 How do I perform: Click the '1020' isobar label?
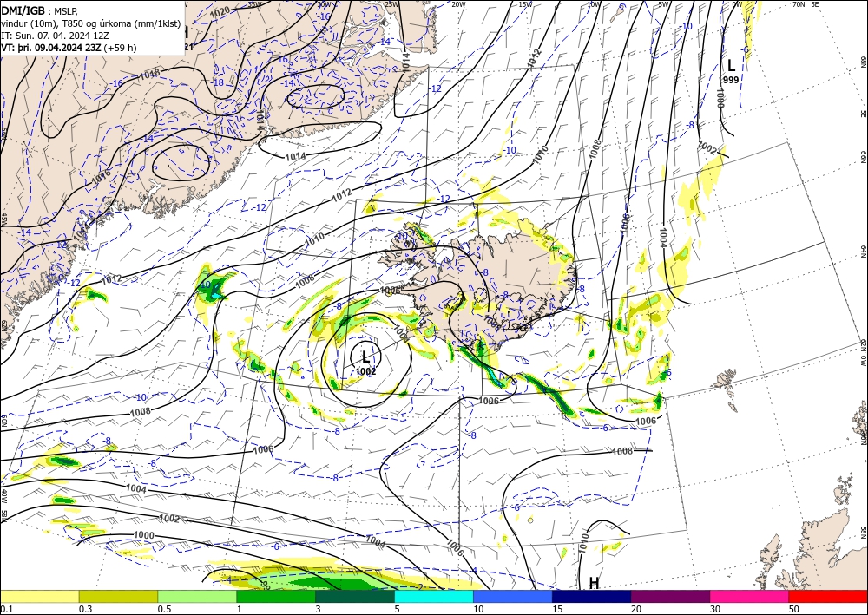(220, 11)
